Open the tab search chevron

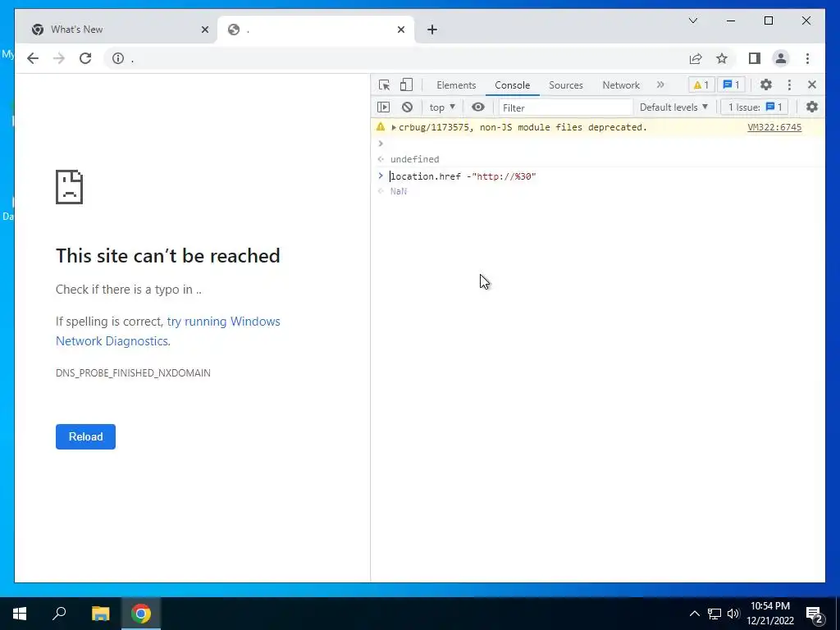coord(692,21)
